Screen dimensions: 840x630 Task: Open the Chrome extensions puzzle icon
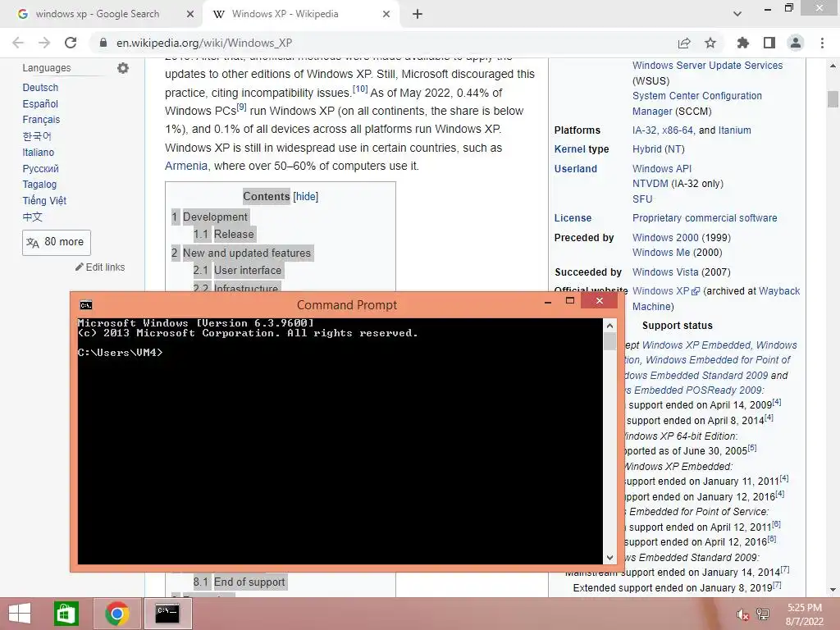[743, 43]
